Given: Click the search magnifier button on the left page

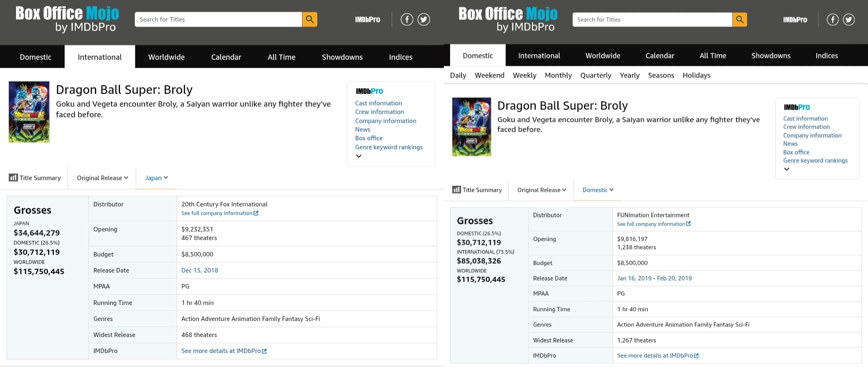Looking at the screenshot, I should pyautogui.click(x=309, y=19).
